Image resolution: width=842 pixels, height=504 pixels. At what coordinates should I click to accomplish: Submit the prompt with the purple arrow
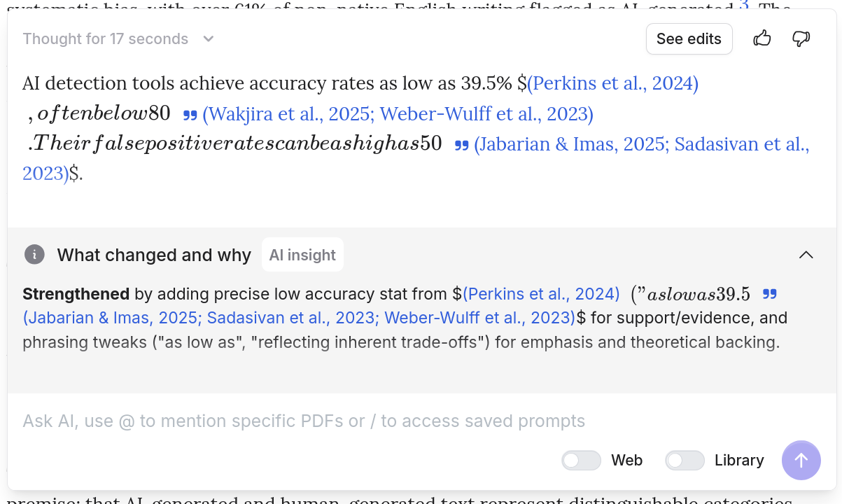pos(801,460)
